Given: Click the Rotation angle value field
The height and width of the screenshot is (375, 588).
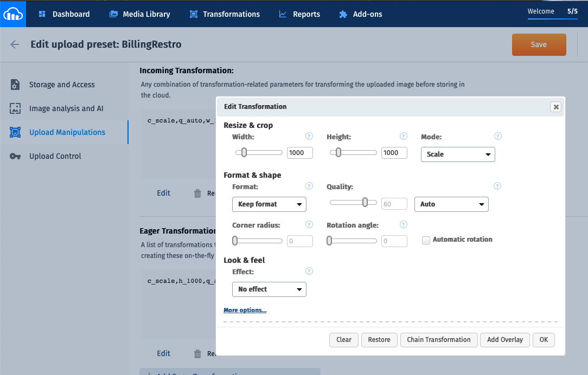Looking at the screenshot, I should 394,241.
